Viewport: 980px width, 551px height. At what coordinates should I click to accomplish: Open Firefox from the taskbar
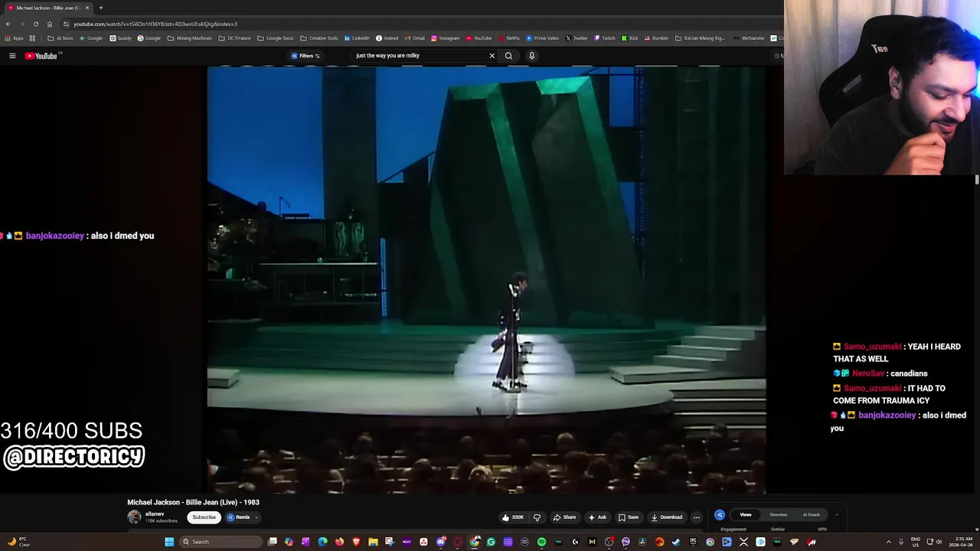click(340, 542)
